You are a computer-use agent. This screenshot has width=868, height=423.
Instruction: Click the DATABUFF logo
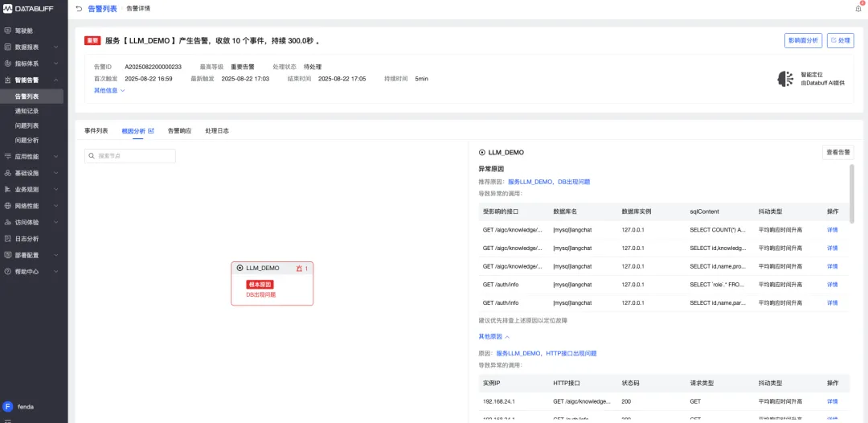click(27, 9)
